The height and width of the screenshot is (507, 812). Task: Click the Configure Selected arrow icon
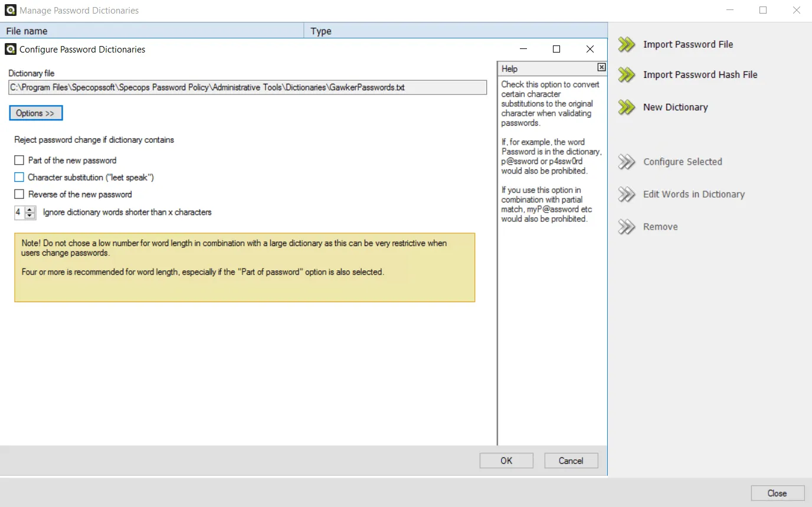[x=626, y=162]
